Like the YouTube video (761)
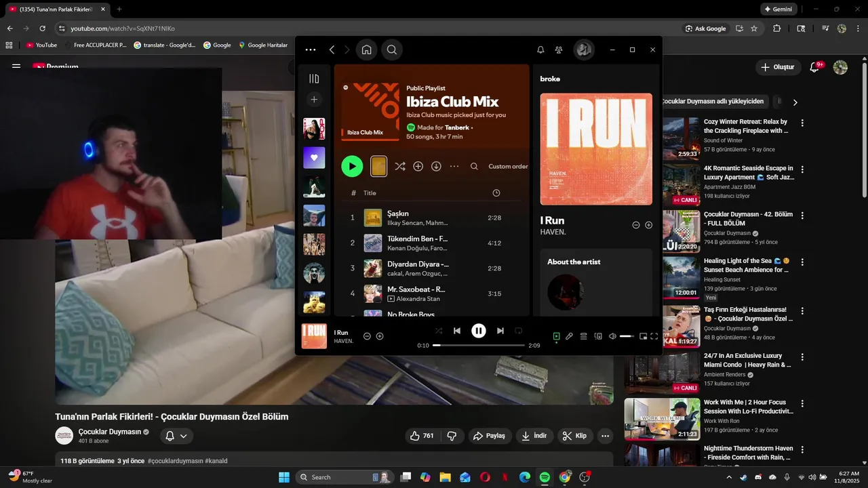 point(422,436)
